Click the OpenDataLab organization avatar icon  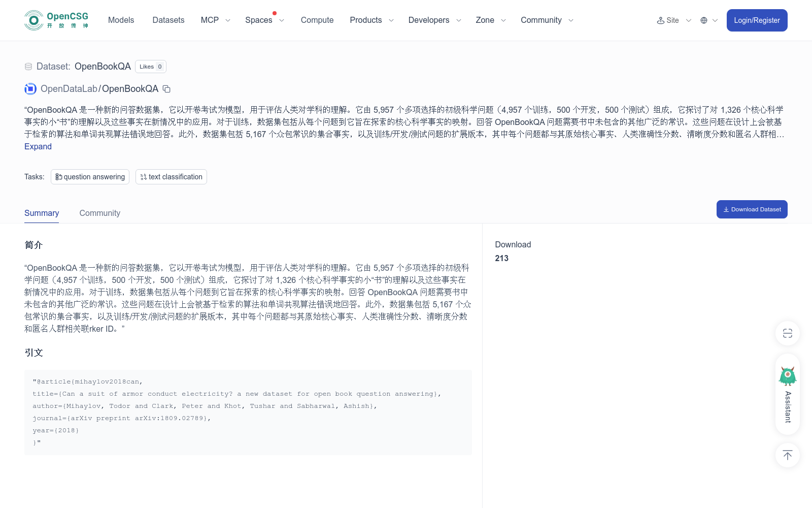coord(30,89)
